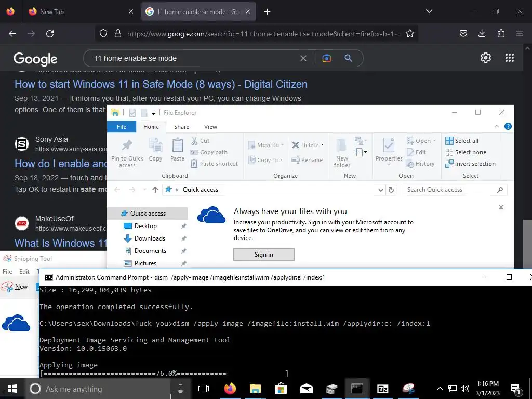Screen dimensions: 532x399
Task: Open Google apps grid
Action: (x=510, y=58)
